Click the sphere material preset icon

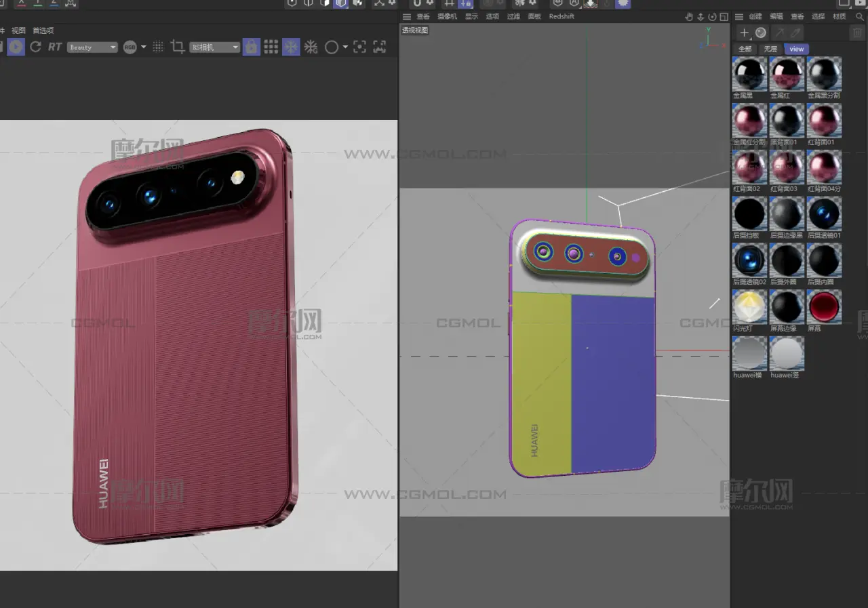click(x=761, y=33)
